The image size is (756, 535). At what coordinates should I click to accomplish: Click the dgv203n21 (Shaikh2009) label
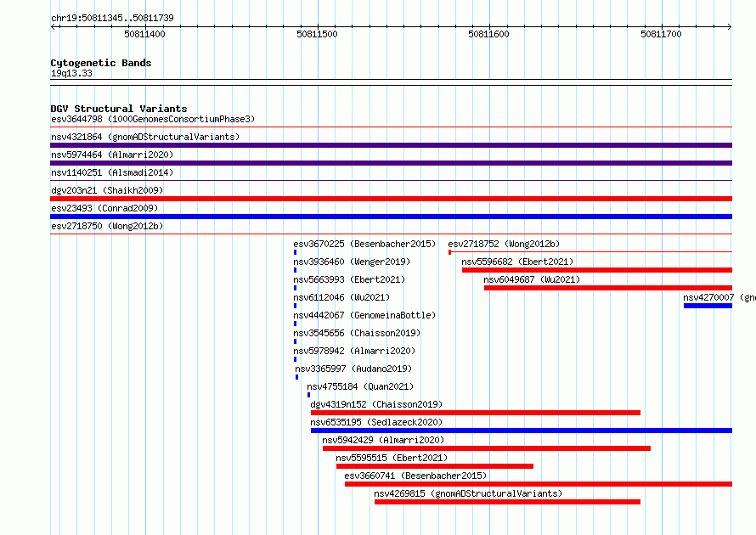(107, 190)
